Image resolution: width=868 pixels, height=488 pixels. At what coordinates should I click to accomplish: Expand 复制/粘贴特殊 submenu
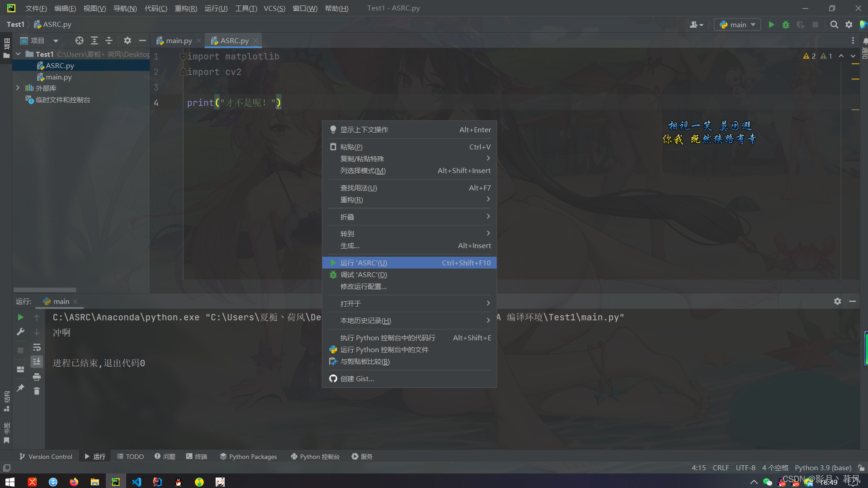(x=409, y=159)
